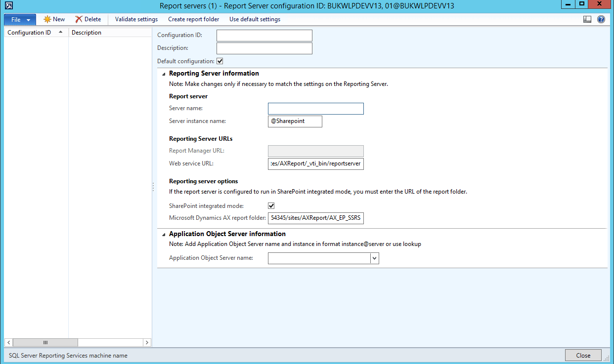Open the Help icon
This screenshot has height=364, width=614.
tap(601, 19)
